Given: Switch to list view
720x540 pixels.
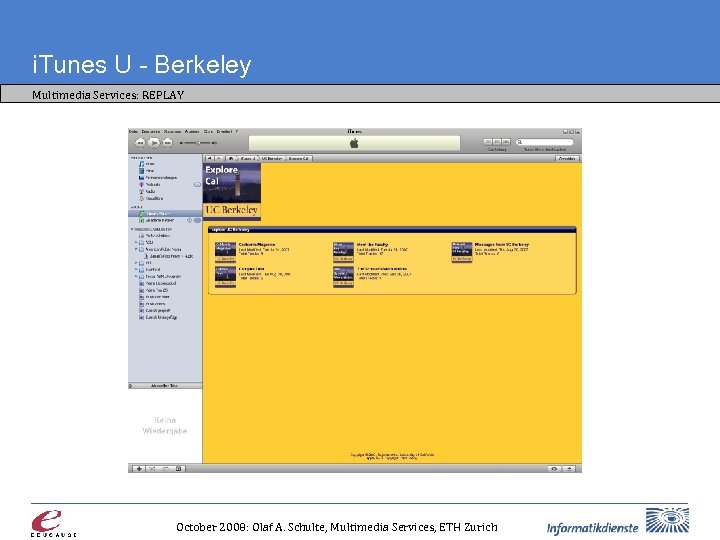Looking at the screenshot, I should tap(488, 142).
